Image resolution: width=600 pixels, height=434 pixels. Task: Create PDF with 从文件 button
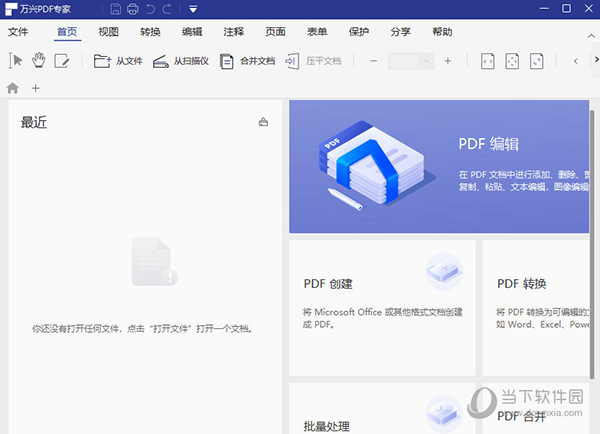tap(118, 61)
